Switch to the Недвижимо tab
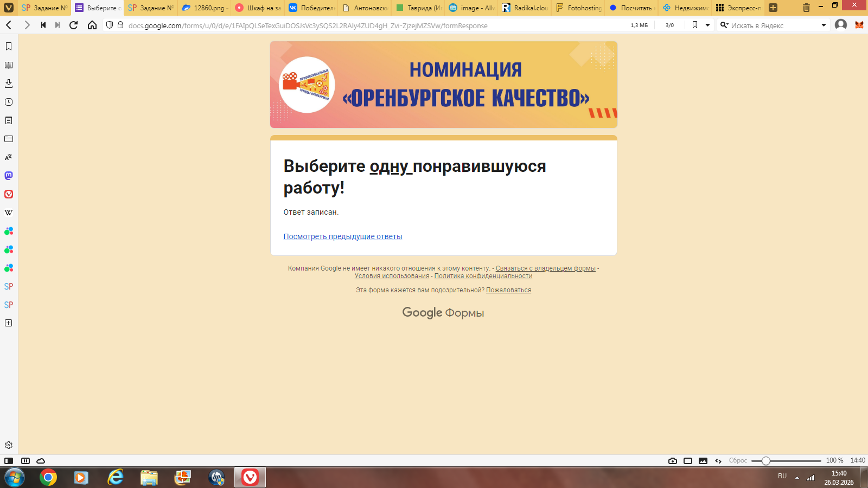 coord(686,8)
